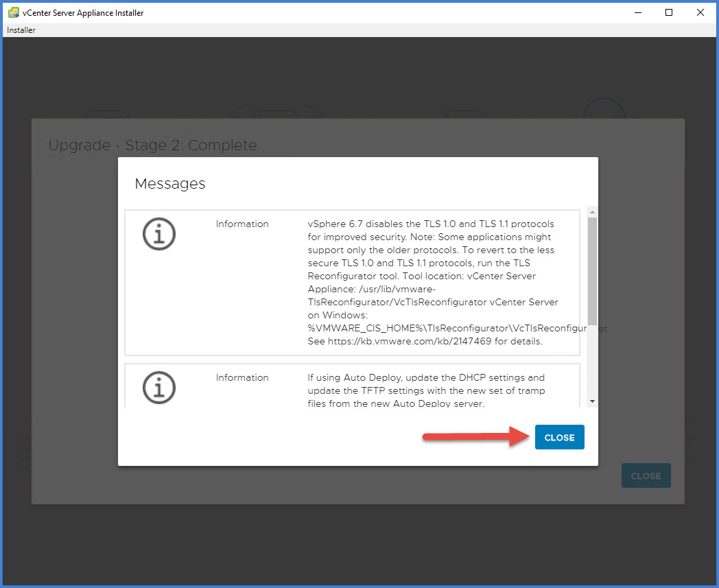Click the dimmed CLOSE button behind the dialog
Image resolution: width=719 pixels, height=588 pixels.
pyautogui.click(x=646, y=475)
